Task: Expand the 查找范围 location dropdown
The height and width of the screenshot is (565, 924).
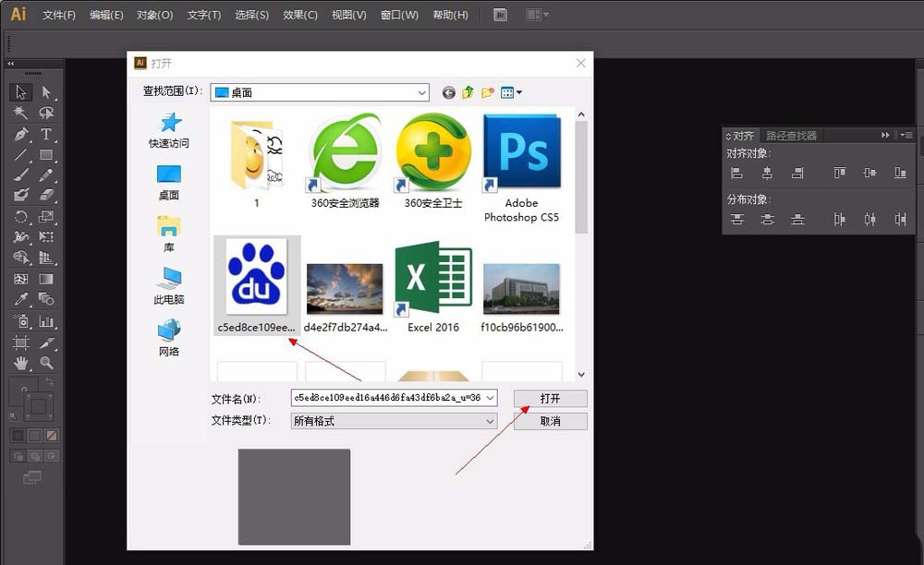Action: (422, 93)
